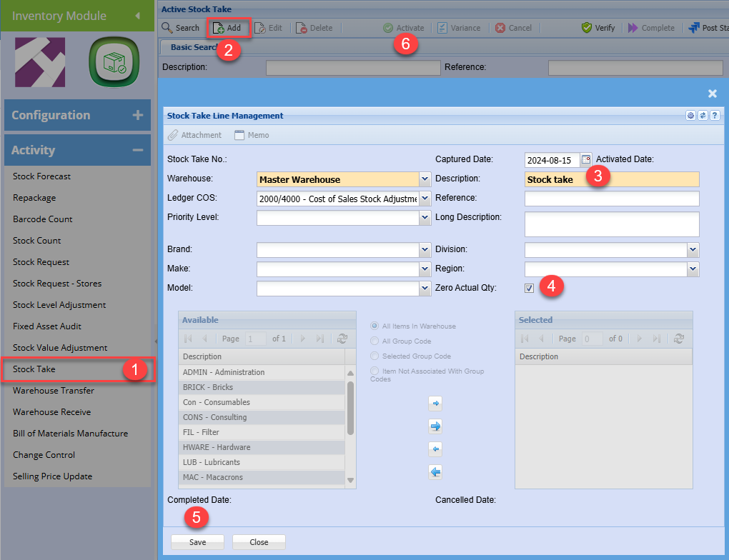Open the Warehouse dropdown
Viewport: 729px width, 560px height.
click(425, 179)
